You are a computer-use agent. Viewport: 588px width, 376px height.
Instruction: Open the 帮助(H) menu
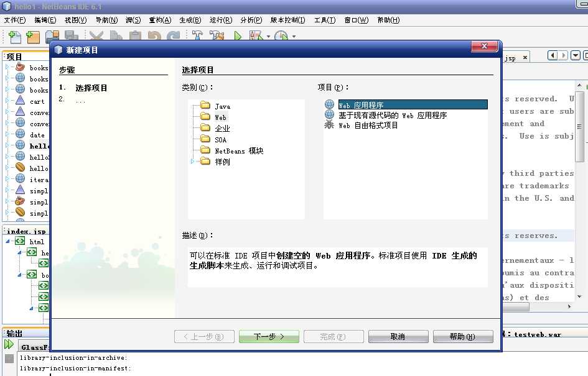click(x=388, y=21)
